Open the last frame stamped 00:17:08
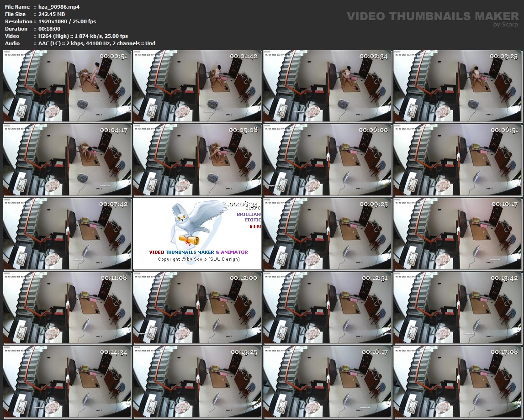524x420 pixels. click(457, 382)
